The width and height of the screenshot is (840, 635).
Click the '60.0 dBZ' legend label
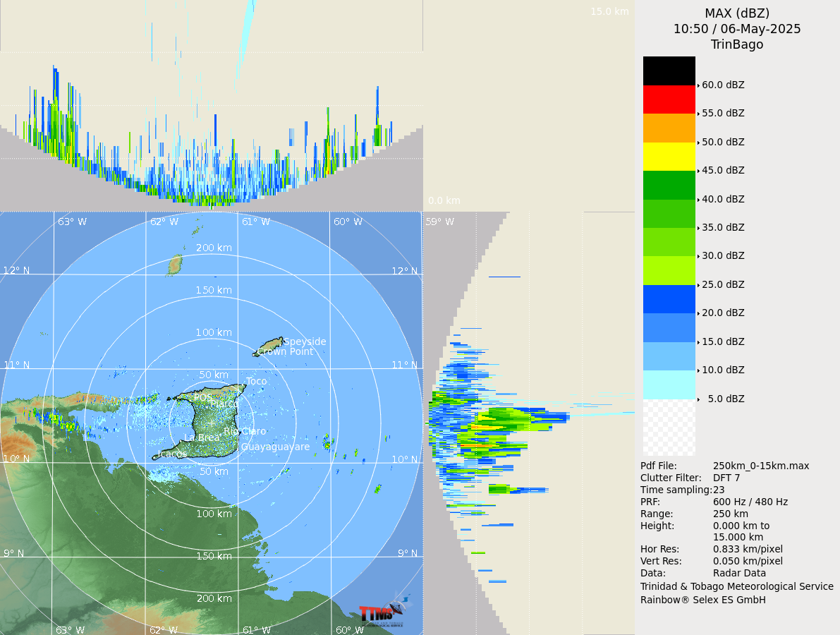coord(723,85)
